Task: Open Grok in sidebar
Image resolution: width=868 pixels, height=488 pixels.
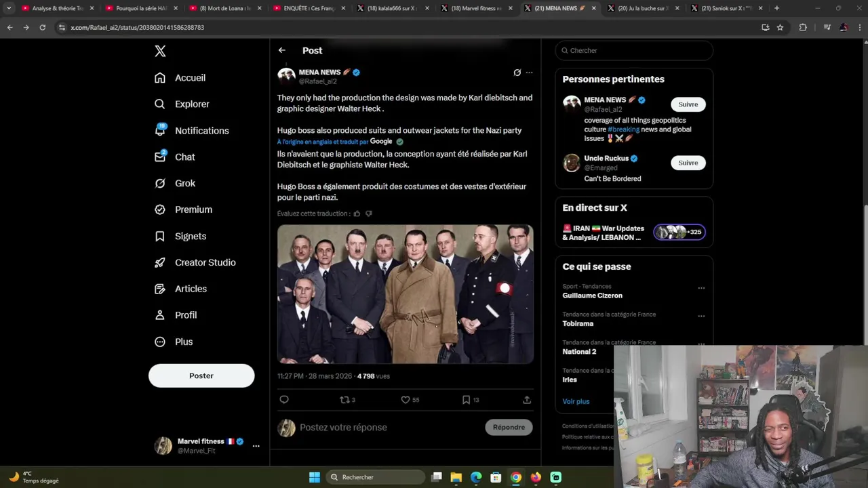Action: (x=174, y=183)
